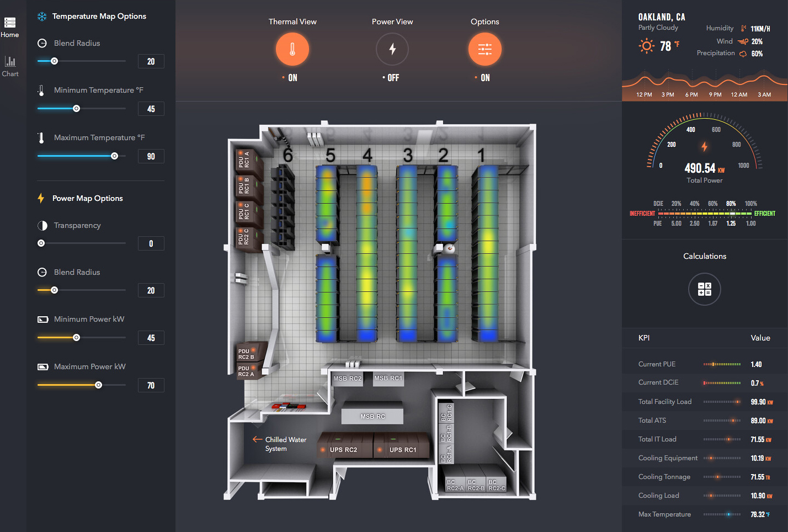The height and width of the screenshot is (532, 788).
Task: Select the UPS RC2 unit
Action: click(x=343, y=449)
